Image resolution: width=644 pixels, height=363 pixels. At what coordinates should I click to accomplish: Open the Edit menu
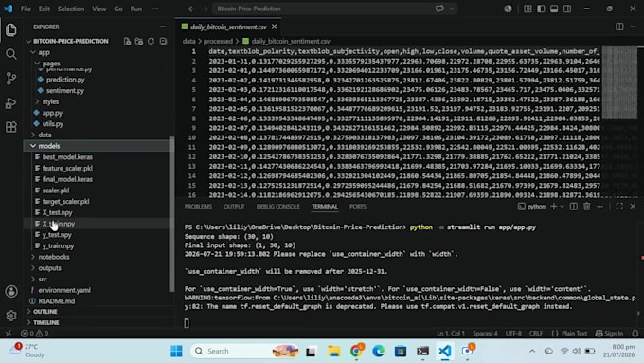click(44, 9)
